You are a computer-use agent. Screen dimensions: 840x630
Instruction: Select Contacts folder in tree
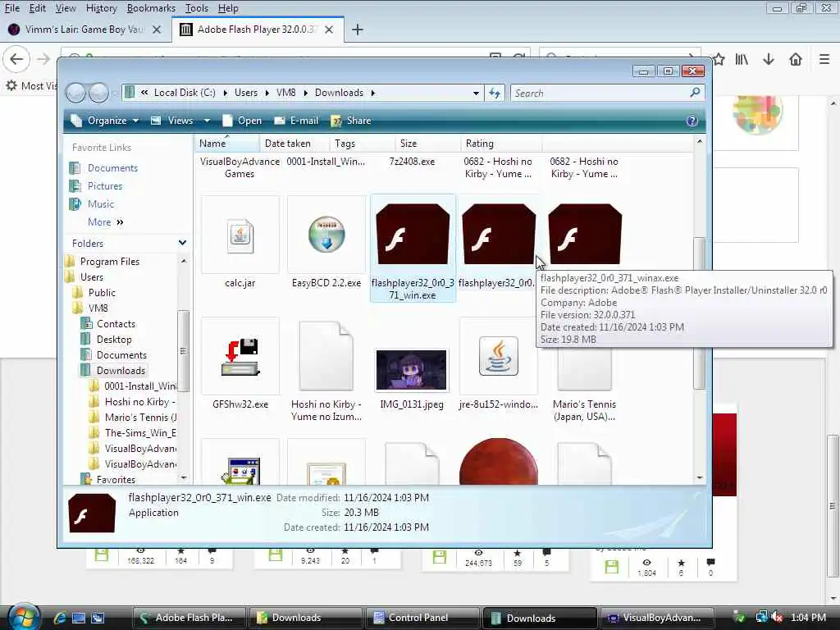(116, 323)
